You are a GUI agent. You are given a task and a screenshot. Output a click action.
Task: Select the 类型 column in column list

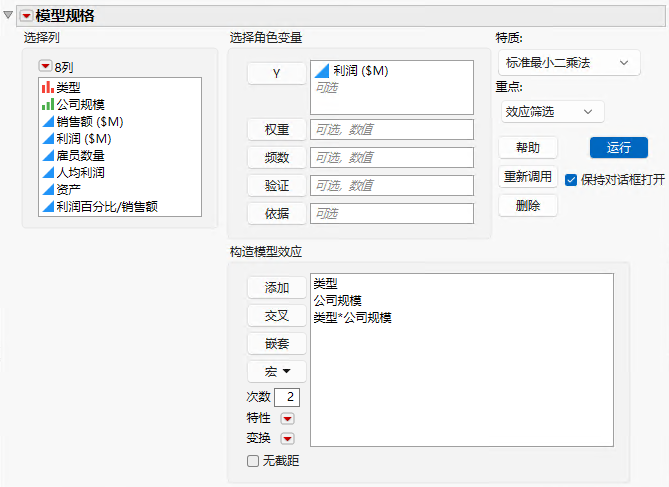(68, 87)
